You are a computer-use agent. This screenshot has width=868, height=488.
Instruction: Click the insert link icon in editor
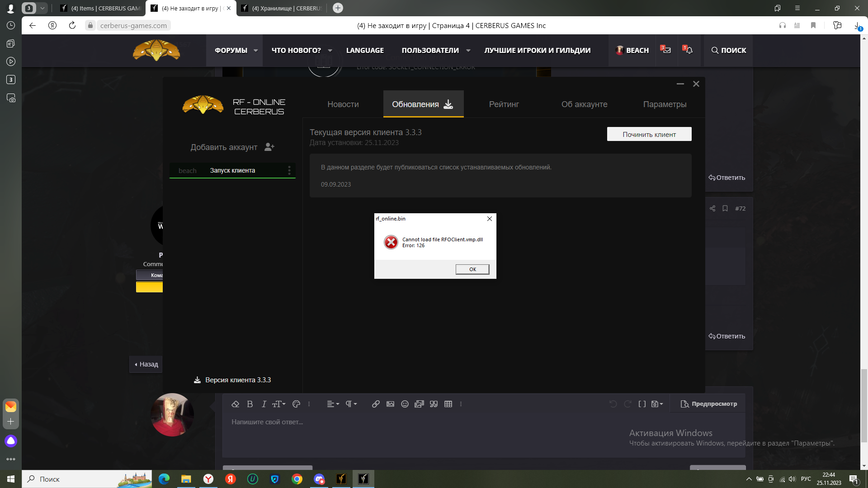click(x=376, y=404)
